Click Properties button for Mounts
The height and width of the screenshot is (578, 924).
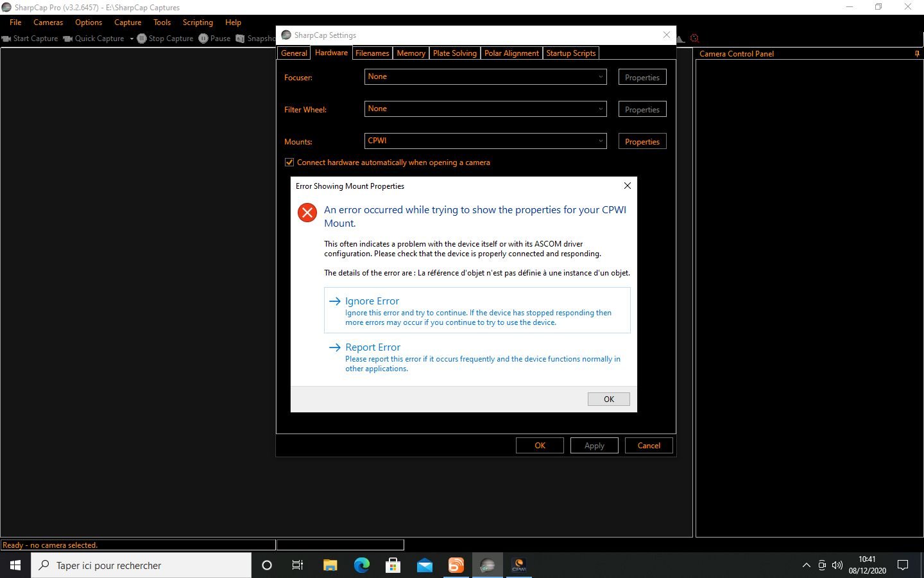pyautogui.click(x=642, y=141)
